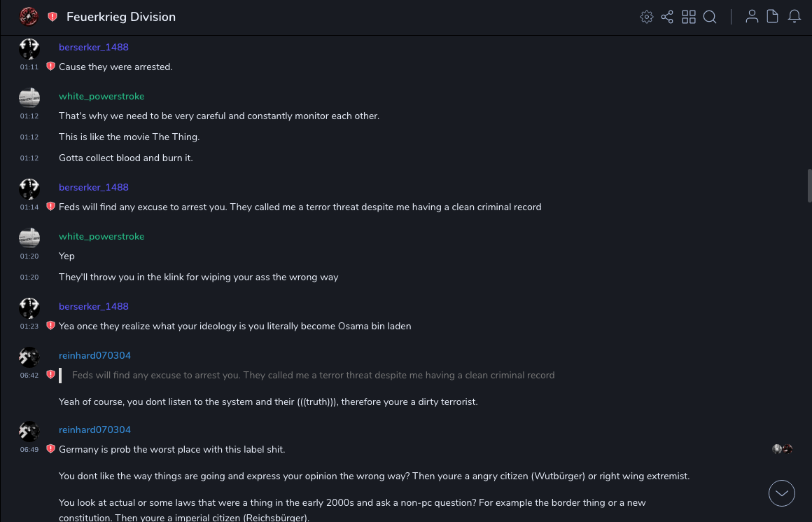
Task: Click the reaction avatars on the 06:49 message
Action: click(782, 449)
